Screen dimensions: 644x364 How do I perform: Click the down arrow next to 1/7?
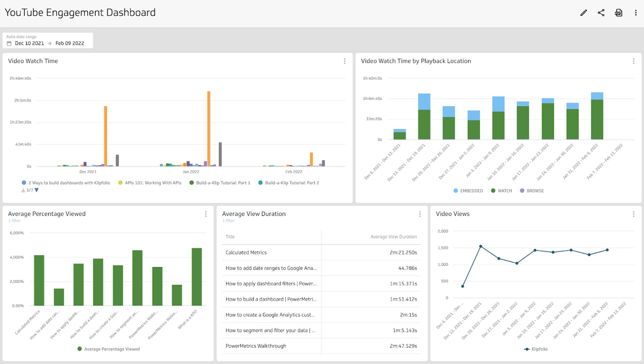tap(36, 190)
